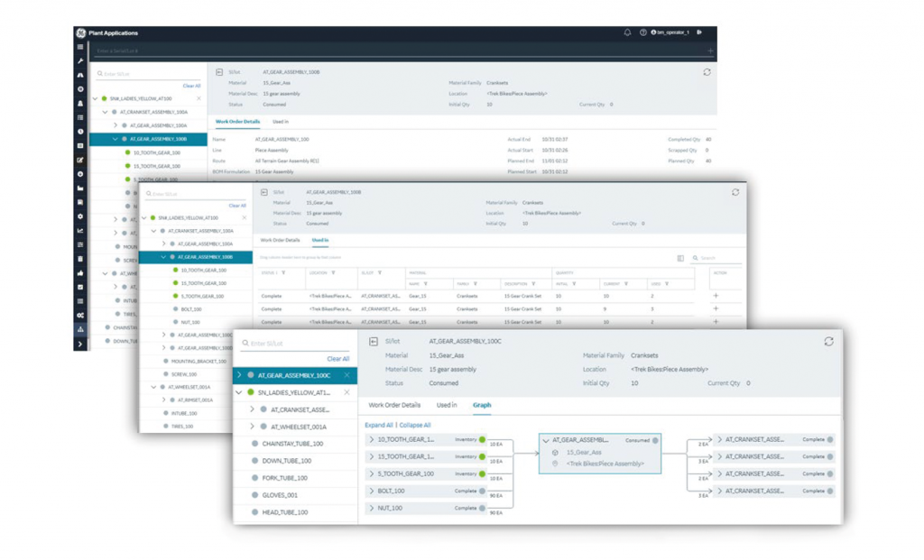Click the column chooser icon left of Search

(680, 258)
